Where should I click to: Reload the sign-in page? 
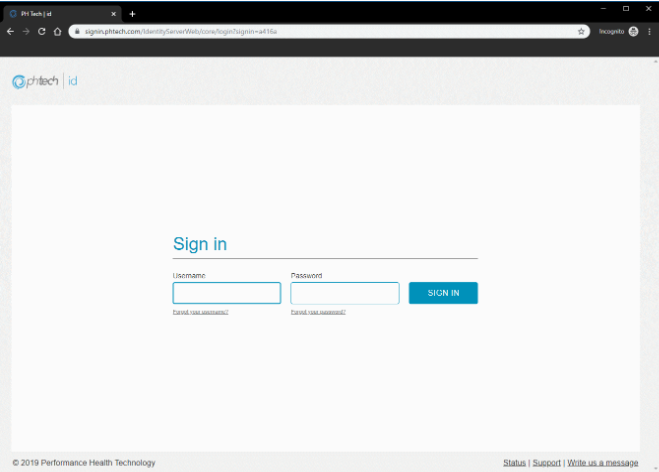(42, 31)
